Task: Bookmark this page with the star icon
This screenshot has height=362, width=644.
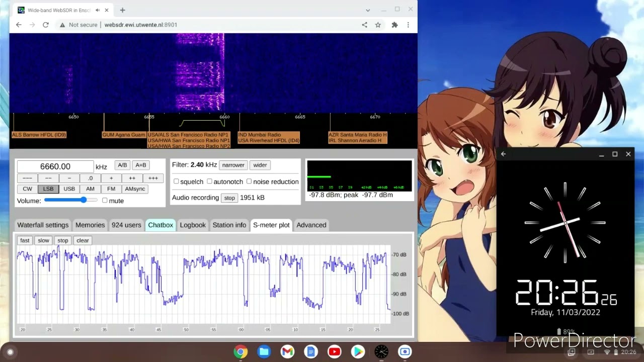Action: 378,25
